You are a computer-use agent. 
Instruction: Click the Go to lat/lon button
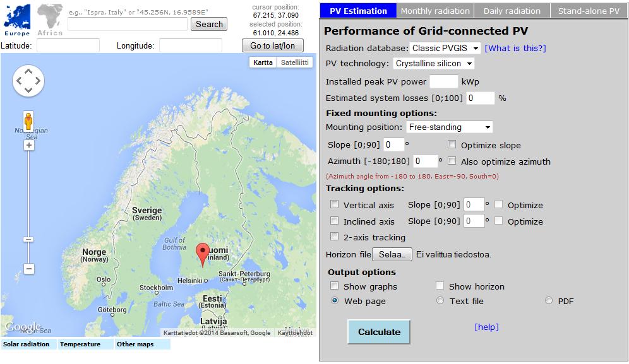[272, 45]
